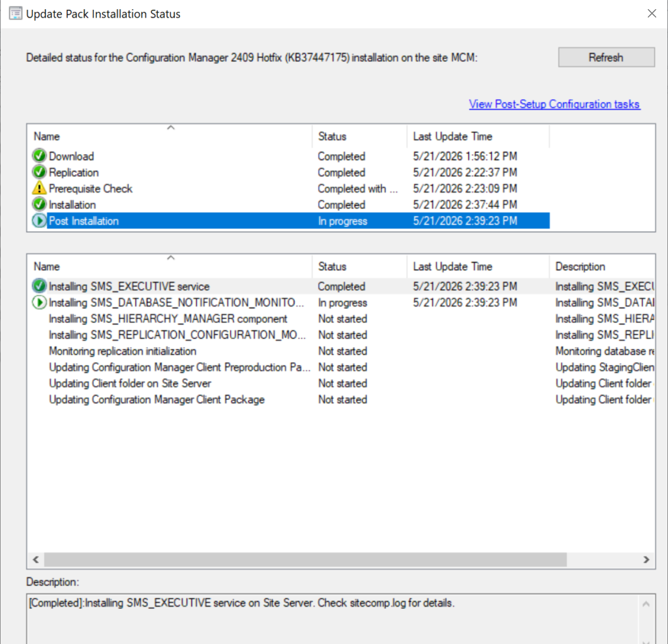The image size is (668, 644).
Task: Sort lower list by Status column header
Action: (359, 266)
